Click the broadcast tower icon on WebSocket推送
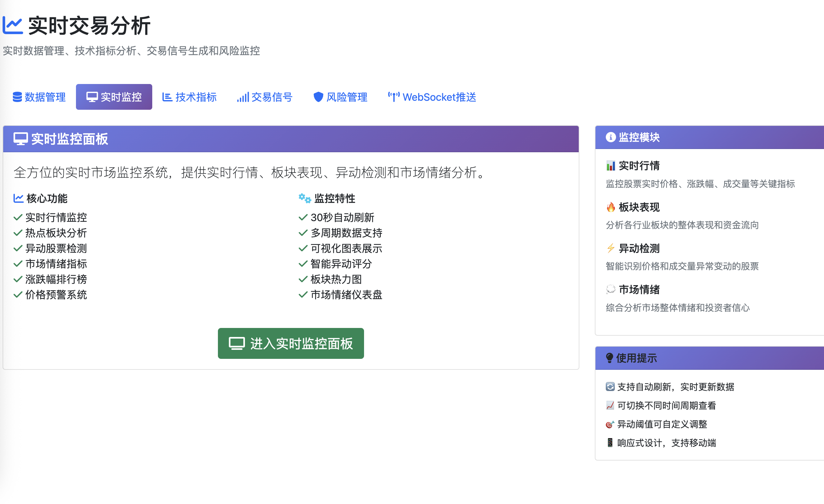The image size is (824, 504). tap(394, 97)
